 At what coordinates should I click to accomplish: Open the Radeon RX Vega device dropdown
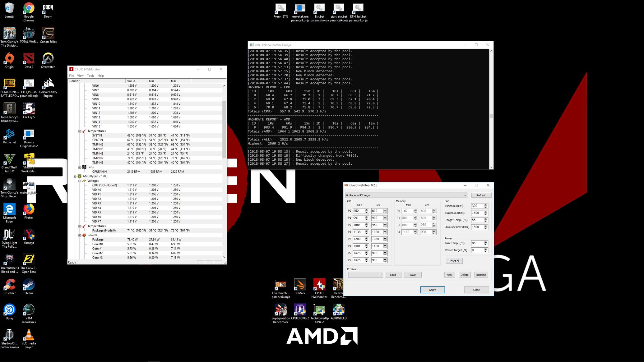(406, 195)
